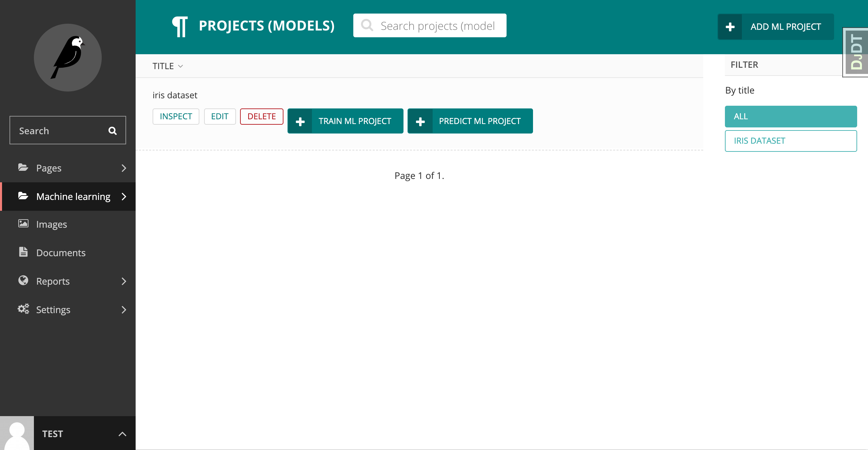Open the Reports menu item

[x=53, y=281]
